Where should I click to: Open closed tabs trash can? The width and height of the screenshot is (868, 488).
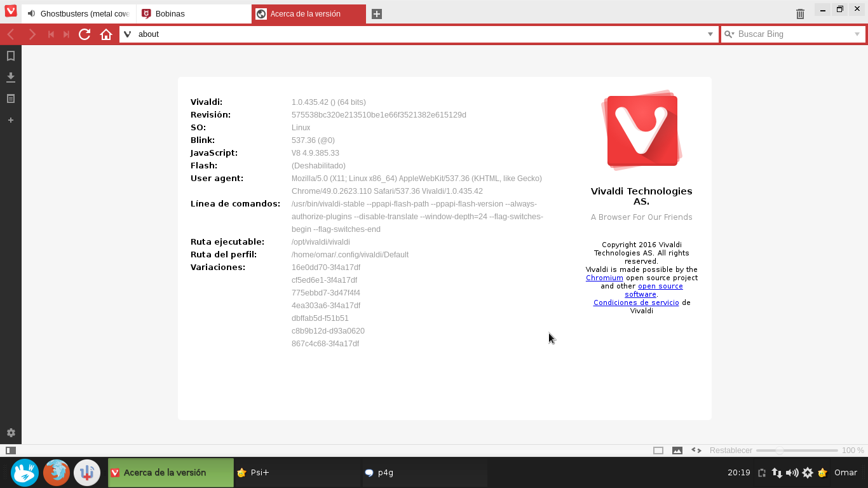click(800, 13)
